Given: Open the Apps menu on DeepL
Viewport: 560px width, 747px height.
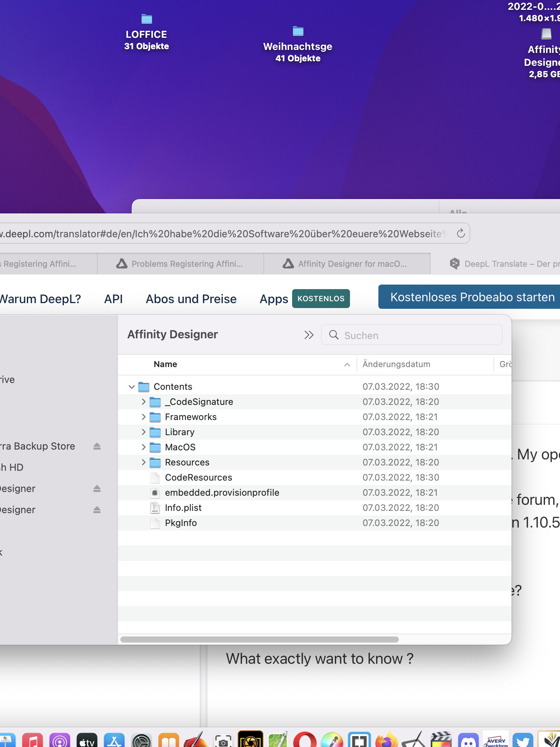Looking at the screenshot, I should [274, 299].
